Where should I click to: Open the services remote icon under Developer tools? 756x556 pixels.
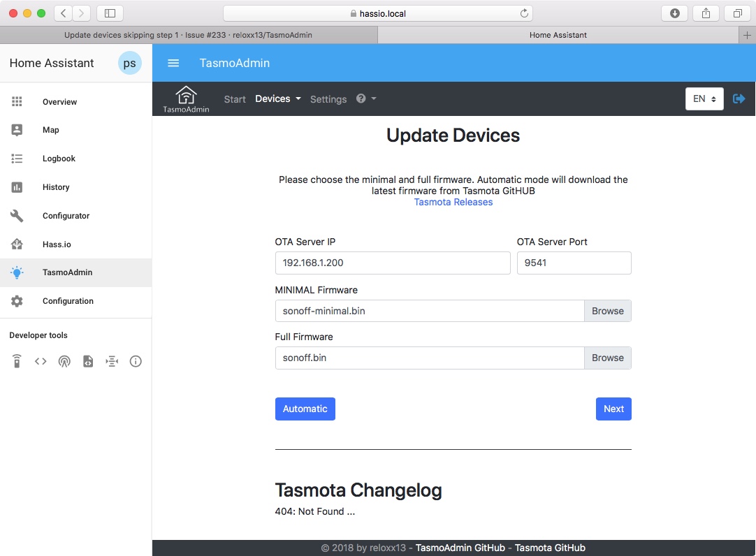(x=17, y=361)
